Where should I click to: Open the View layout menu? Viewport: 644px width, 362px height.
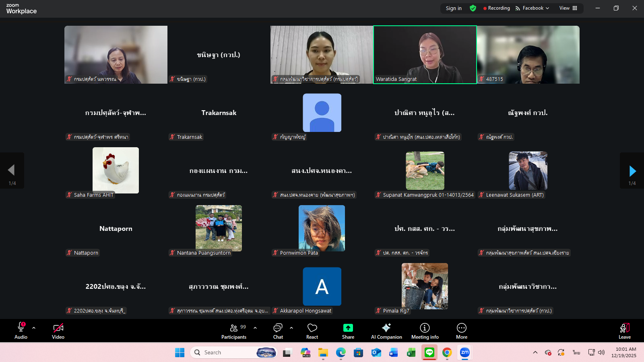click(x=568, y=8)
